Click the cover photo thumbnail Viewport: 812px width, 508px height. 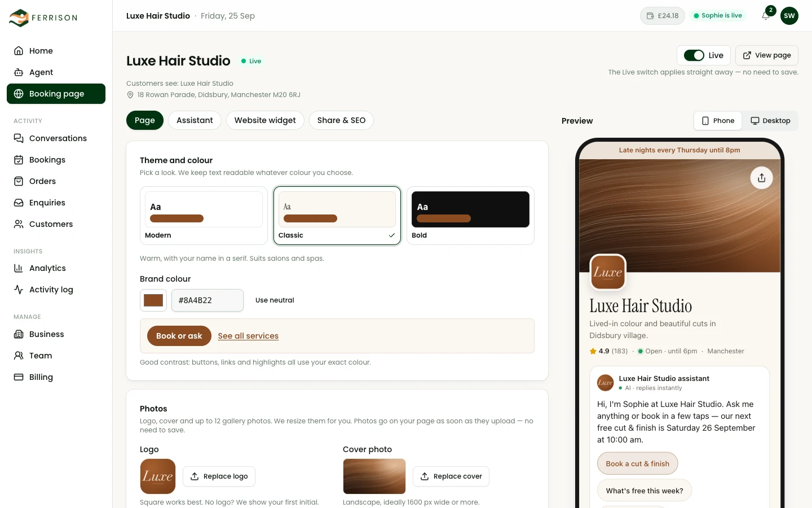tap(374, 476)
